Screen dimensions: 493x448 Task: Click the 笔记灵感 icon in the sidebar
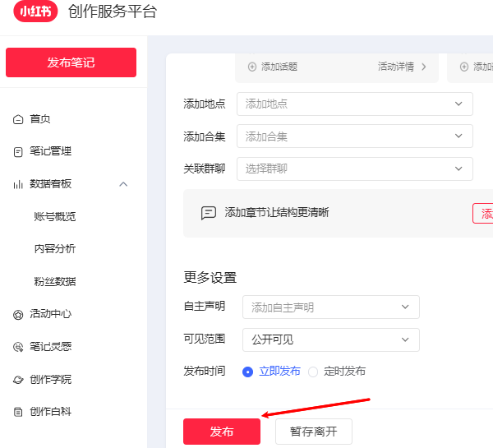(18, 347)
